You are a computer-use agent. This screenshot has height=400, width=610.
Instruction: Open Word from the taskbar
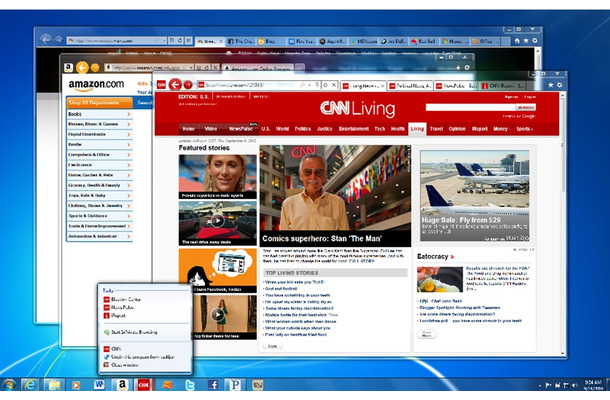click(x=99, y=385)
